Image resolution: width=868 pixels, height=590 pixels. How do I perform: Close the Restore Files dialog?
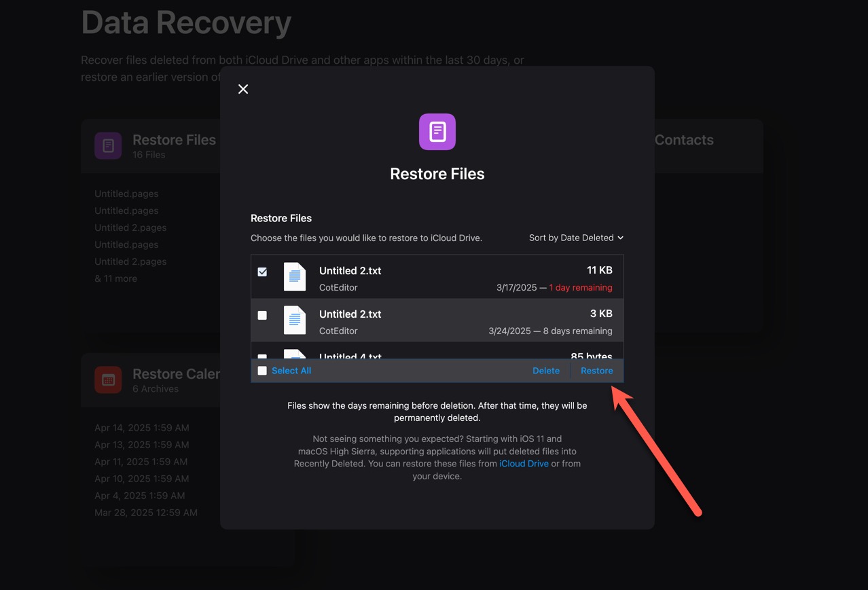pos(243,89)
